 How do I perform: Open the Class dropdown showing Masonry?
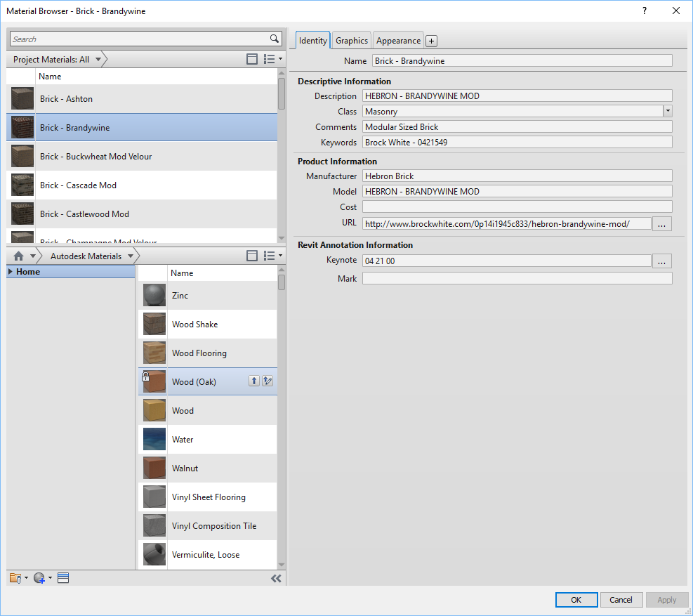[668, 111]
